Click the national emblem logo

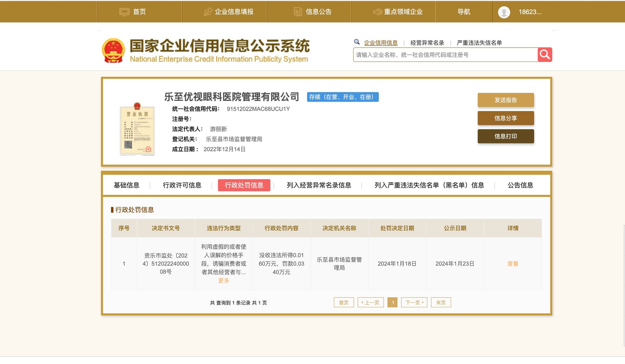(113, 49)
